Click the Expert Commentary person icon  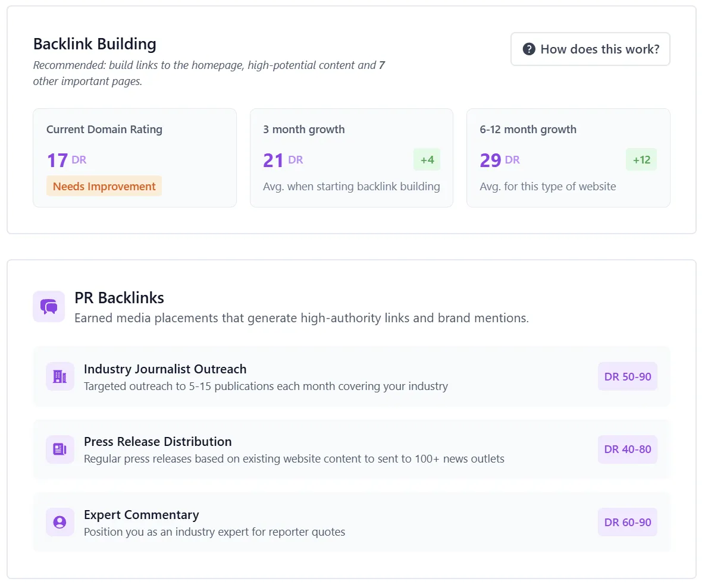(60, 522)
